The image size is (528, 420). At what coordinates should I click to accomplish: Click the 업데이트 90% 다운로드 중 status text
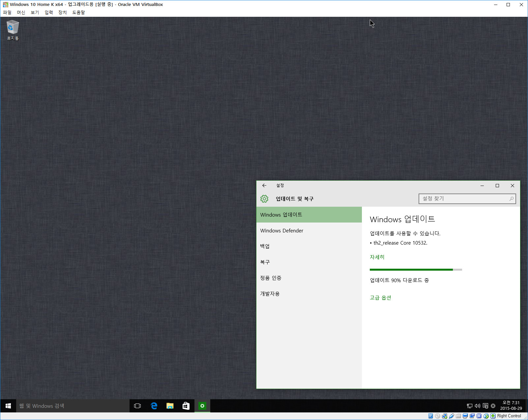click(399, 280)
